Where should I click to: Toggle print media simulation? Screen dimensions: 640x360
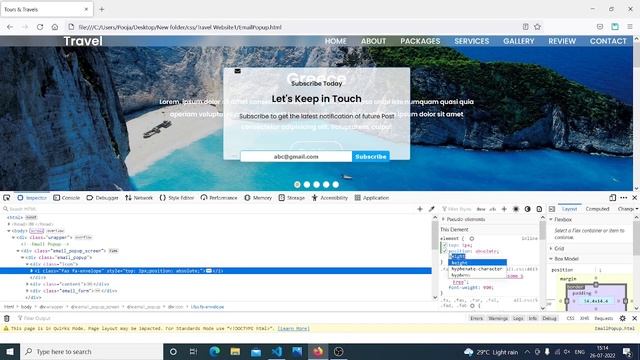tap(539, 209)
